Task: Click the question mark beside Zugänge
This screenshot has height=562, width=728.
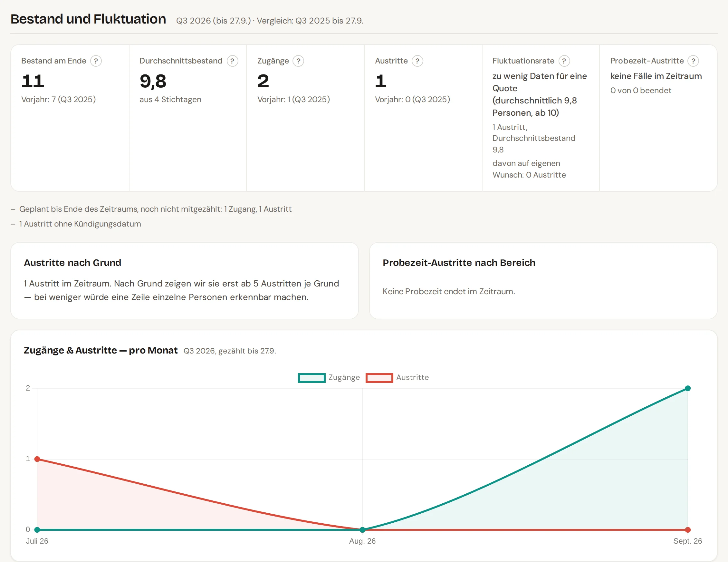Action: [298, 61]
